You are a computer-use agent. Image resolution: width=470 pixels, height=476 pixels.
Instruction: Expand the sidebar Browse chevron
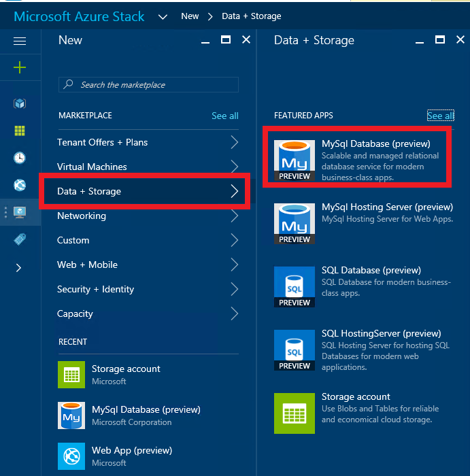18,268
